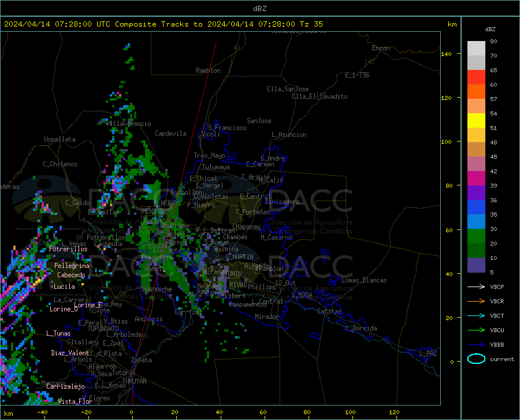Click the Divisadero map label

[282, 202]
